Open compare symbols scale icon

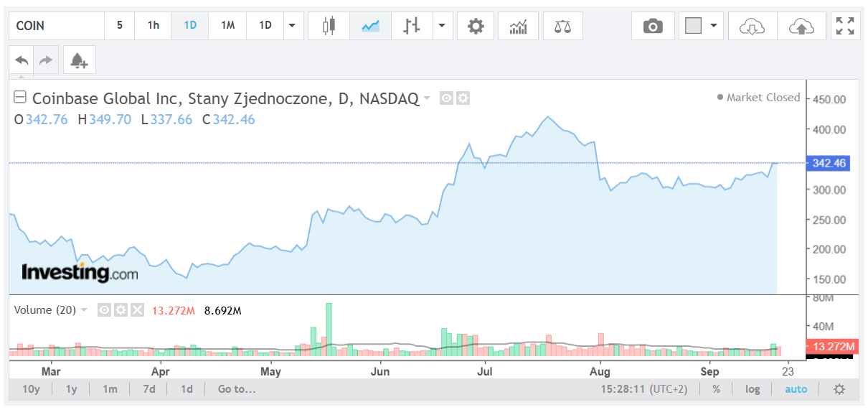[563, 26]
